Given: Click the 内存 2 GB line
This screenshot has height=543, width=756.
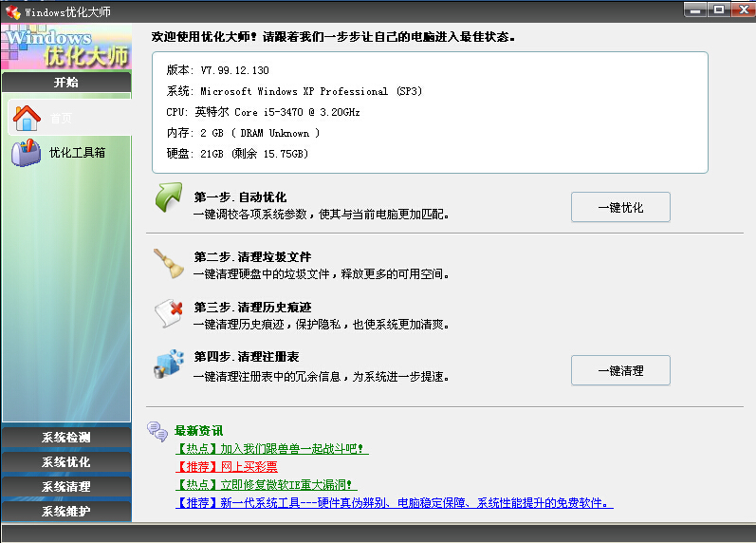Looking at the screenshot, I should (x=243, y=133).
